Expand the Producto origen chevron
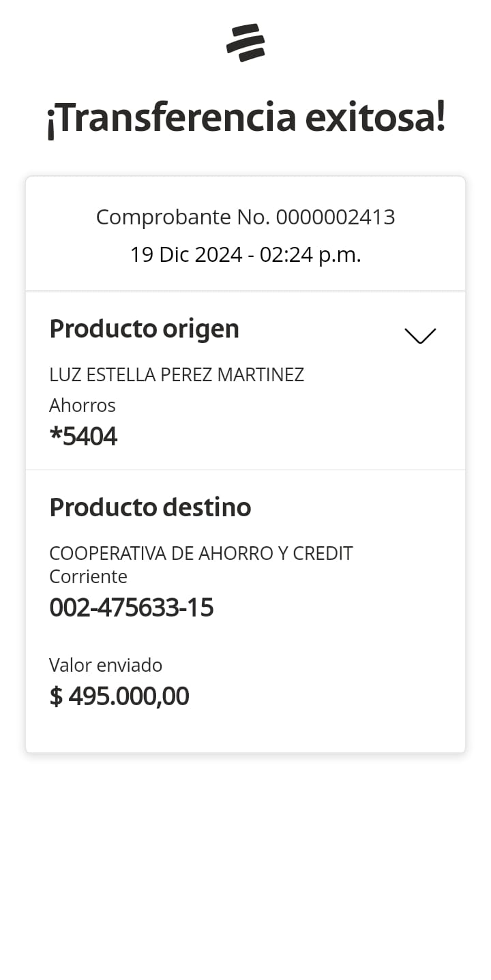The width and height of the screenshot is (491, 980). [419, 336]
